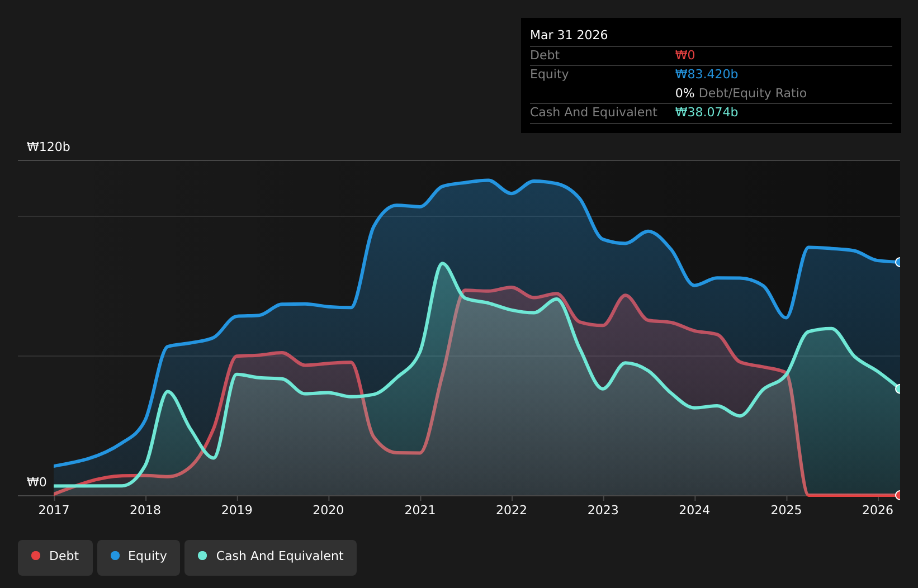Click the ₩120b y-axis label
Screen dimensions: 918x588
[x=49, y=147]
